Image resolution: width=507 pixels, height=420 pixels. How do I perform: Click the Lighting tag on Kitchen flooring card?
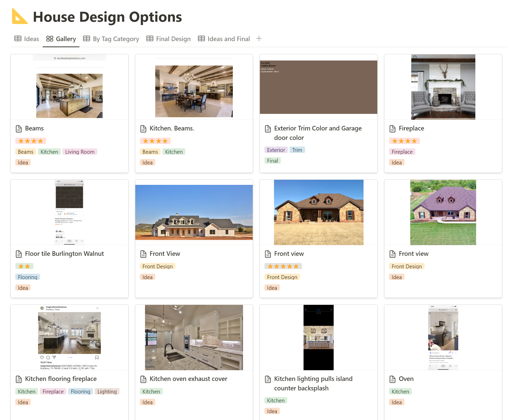(x=107, y=392)
